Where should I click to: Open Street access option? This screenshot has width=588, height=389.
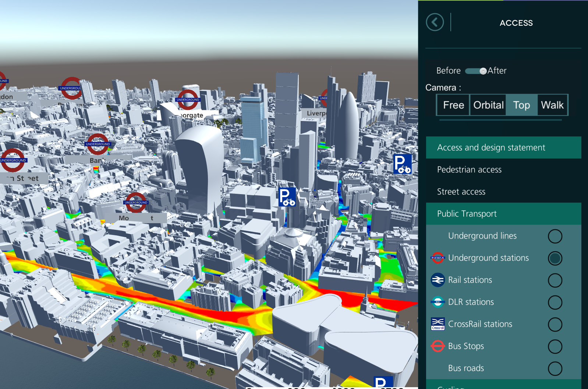[461, 192]
